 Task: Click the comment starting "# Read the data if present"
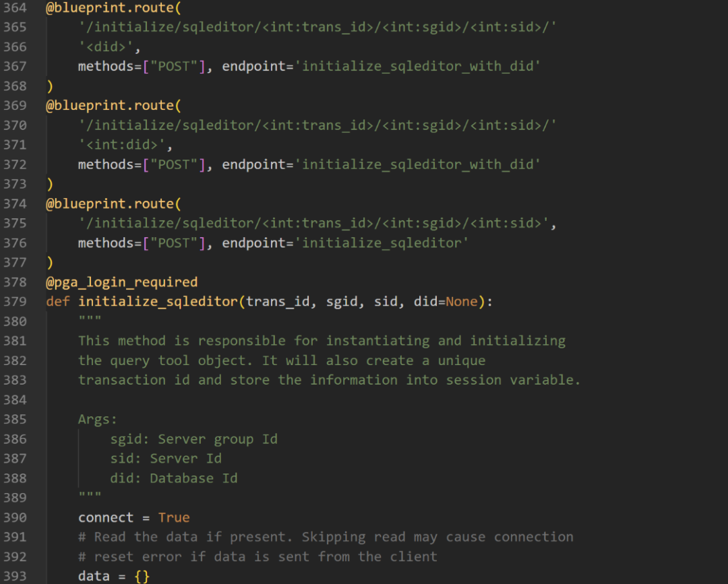(326, 537)
